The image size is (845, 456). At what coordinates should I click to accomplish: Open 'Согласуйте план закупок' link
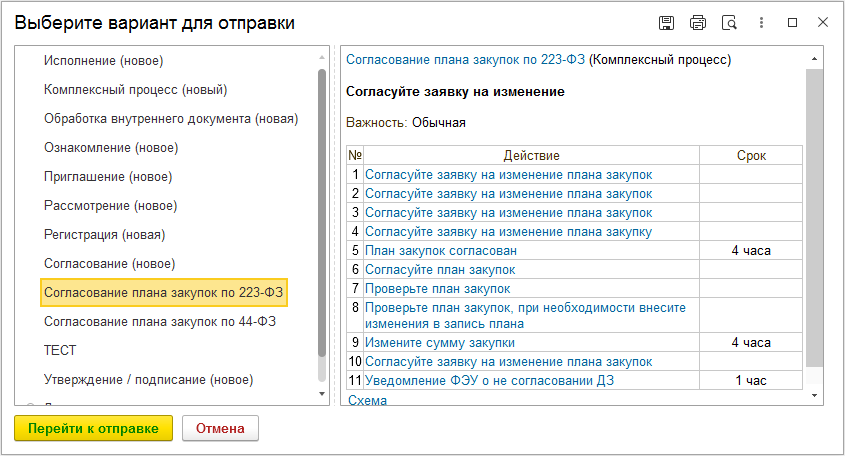click(x=440, y=270)
